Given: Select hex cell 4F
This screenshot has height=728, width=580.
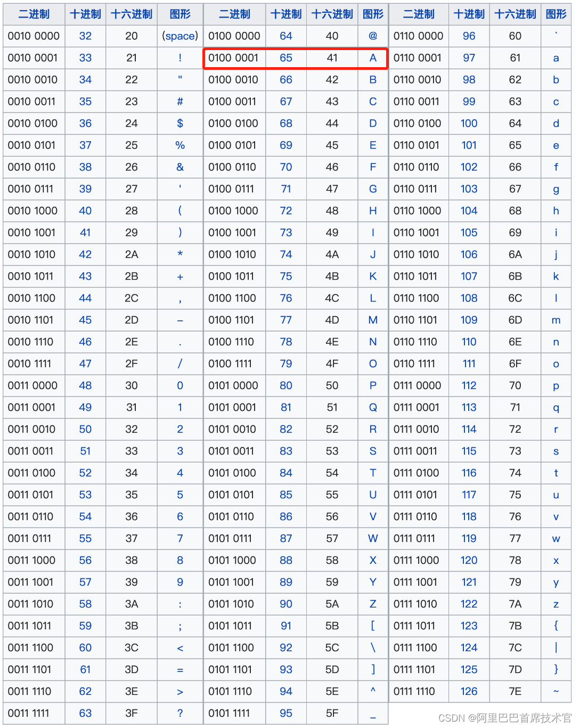Looking at the screenshot, I should click(x=332, y=363).
